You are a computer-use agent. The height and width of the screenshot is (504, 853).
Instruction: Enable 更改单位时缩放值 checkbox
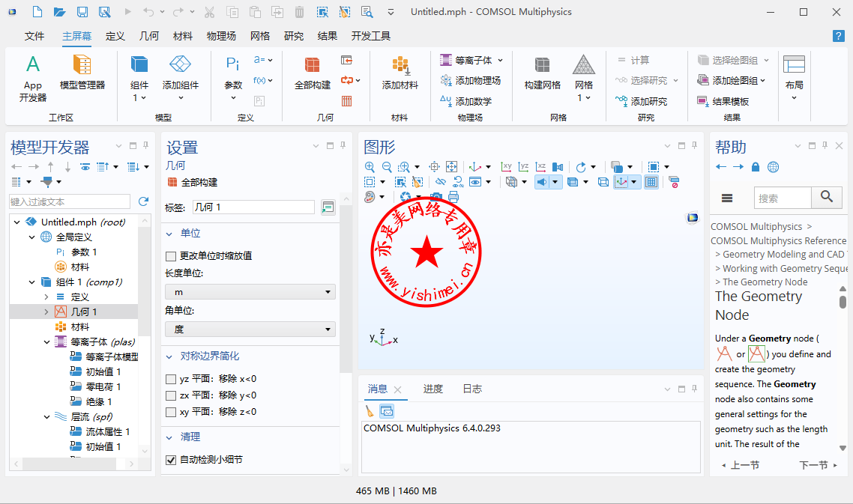pyautogui.click(x=171, y=256)
